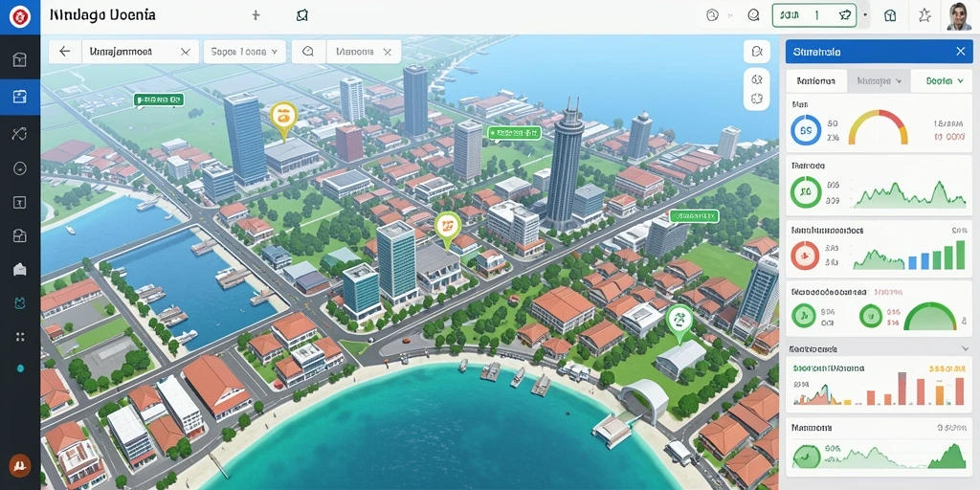Click the teal dot sidebar icon
980x490 pixels.
coord(20,368)
